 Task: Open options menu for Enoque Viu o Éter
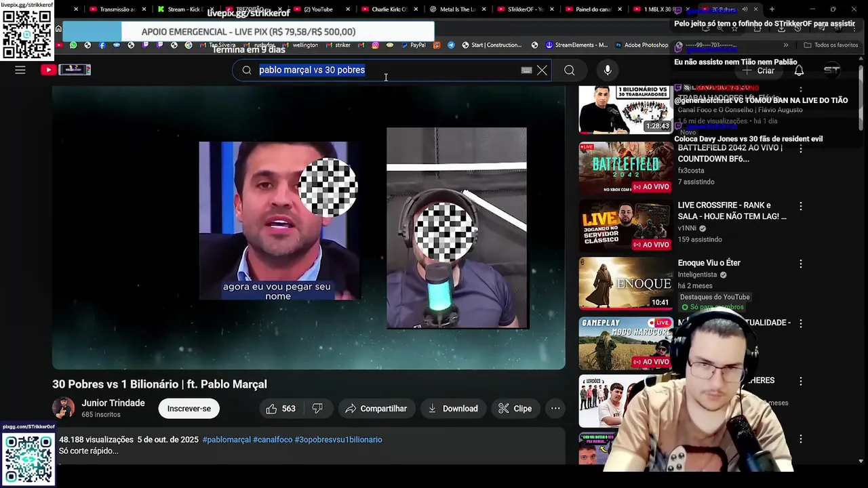(x=801, y=264)
